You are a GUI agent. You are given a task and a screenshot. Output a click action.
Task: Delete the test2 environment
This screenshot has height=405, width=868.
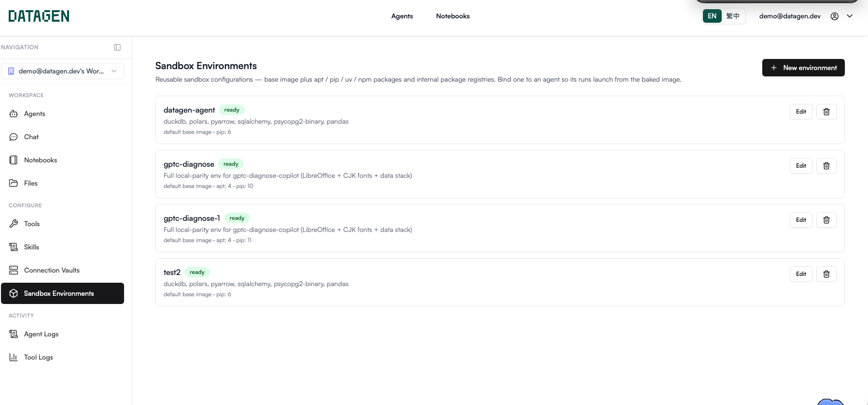826,274
